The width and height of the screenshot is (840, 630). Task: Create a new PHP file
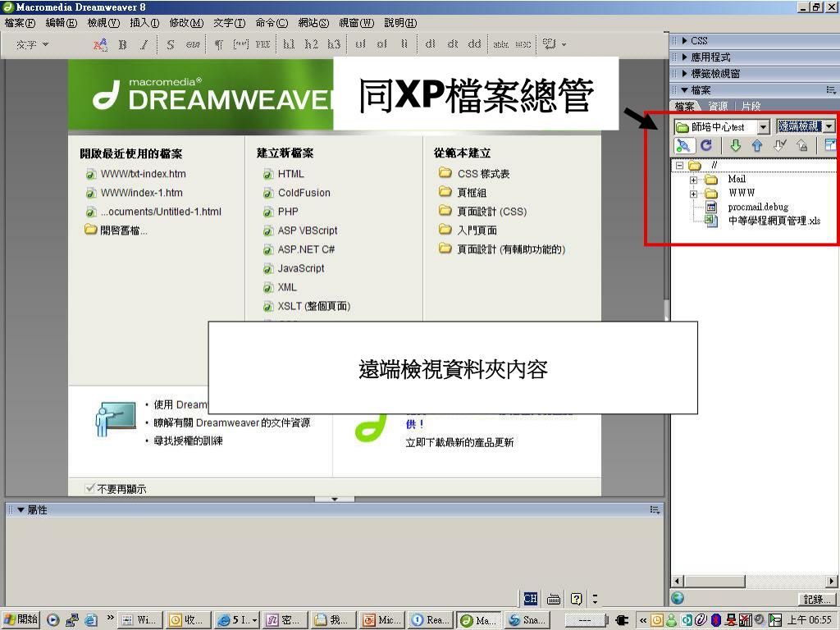[288, 212]
